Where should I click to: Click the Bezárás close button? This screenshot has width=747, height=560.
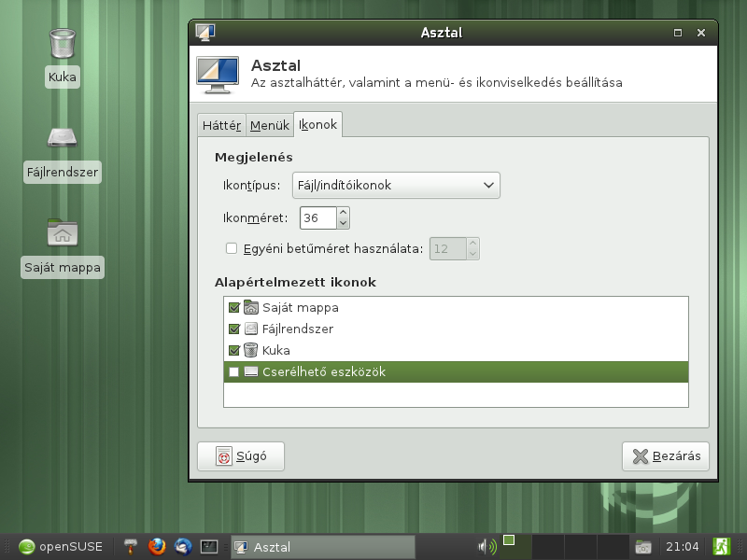click(x=666, y=456)
